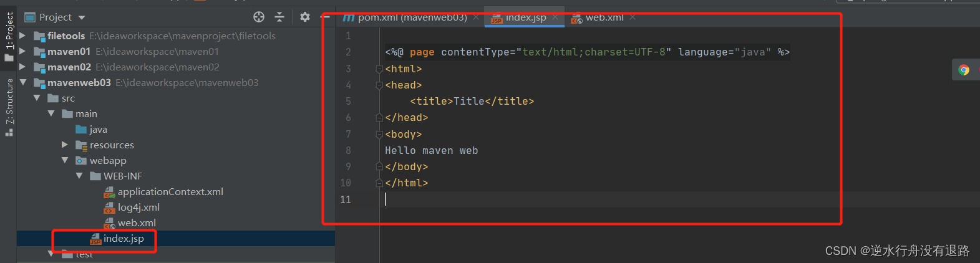The width and height of the screenshot is (980, 263).
Task: Click the mavenweb03 path text
Action: [187, 82]
